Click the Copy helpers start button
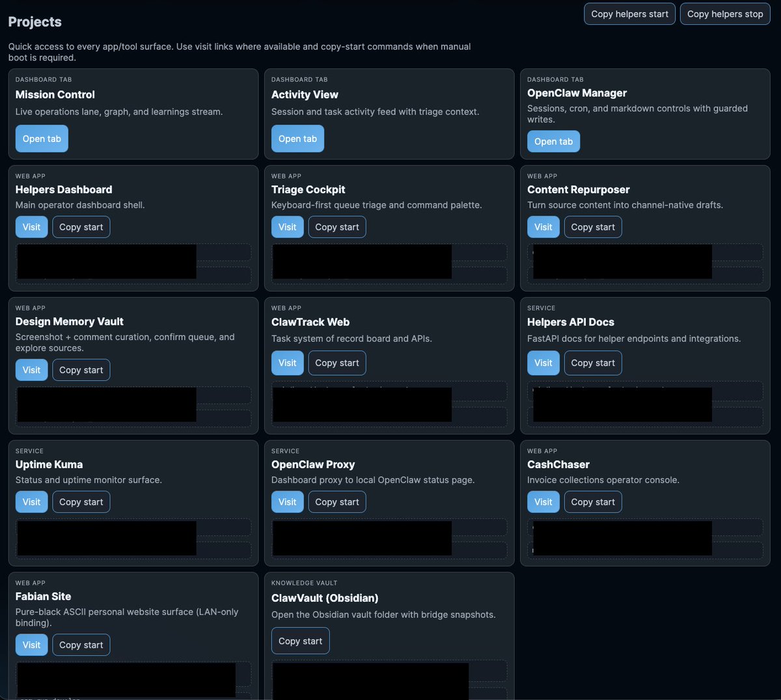Screen dimensions: 781x700 tap(629, 14)
